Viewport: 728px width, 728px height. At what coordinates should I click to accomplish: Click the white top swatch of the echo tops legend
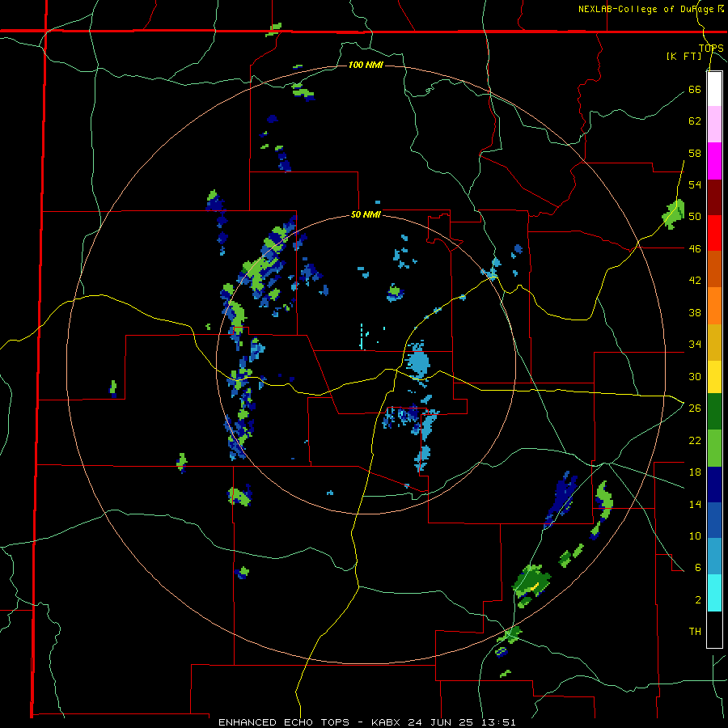pyautogui.click(x=714, y=89)
